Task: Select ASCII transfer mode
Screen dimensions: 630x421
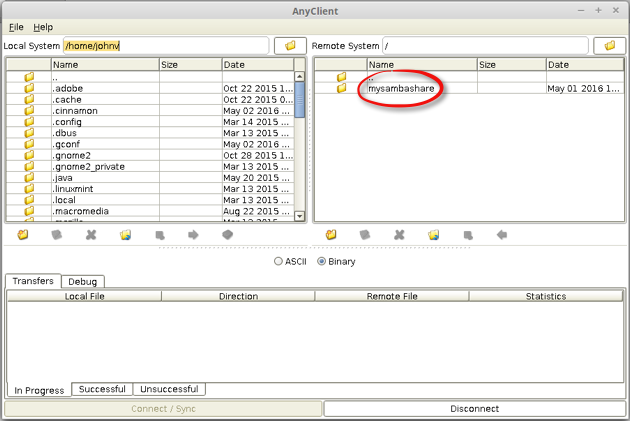Action: (279, 262)
